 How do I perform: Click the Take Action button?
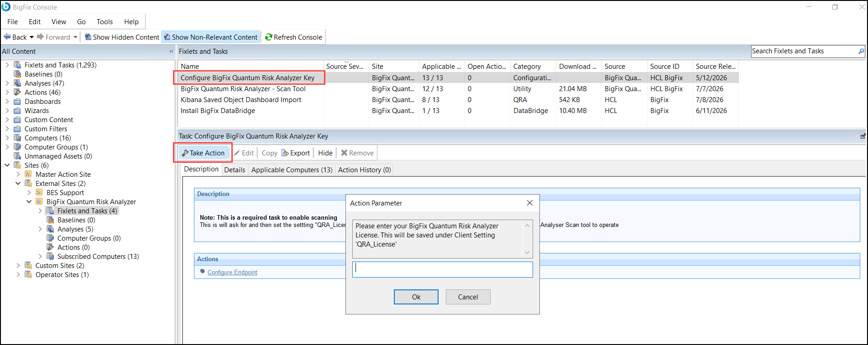pyautogui.click(x=203, y=153)
